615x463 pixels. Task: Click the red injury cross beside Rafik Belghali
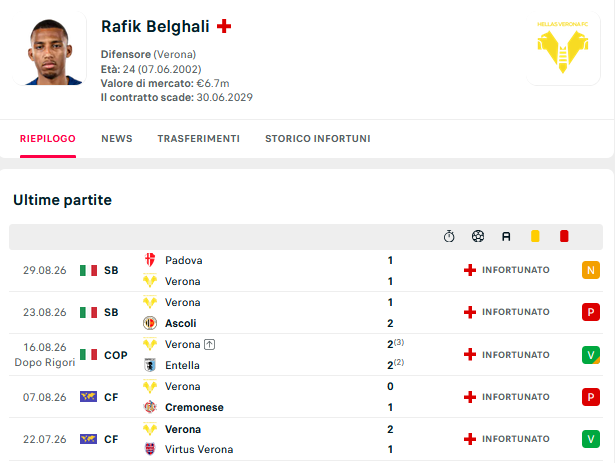(x=224, y=26)
